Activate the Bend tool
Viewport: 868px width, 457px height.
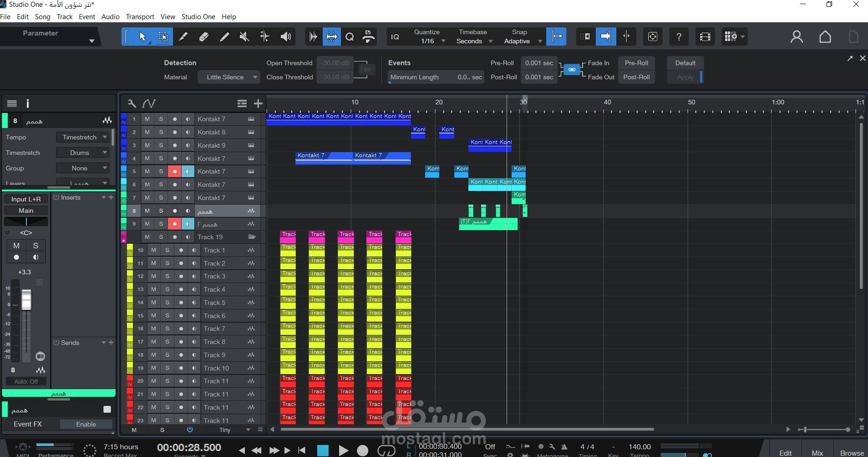pos(264,37)
